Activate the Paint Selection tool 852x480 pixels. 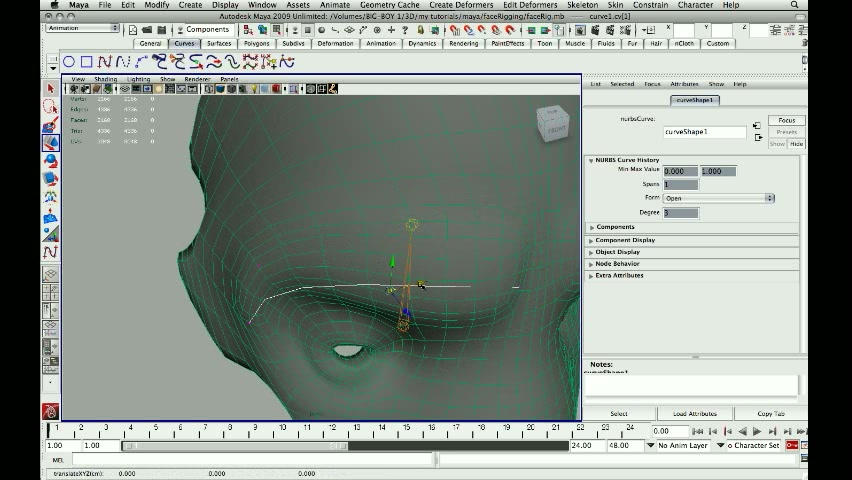click(51, 124)
